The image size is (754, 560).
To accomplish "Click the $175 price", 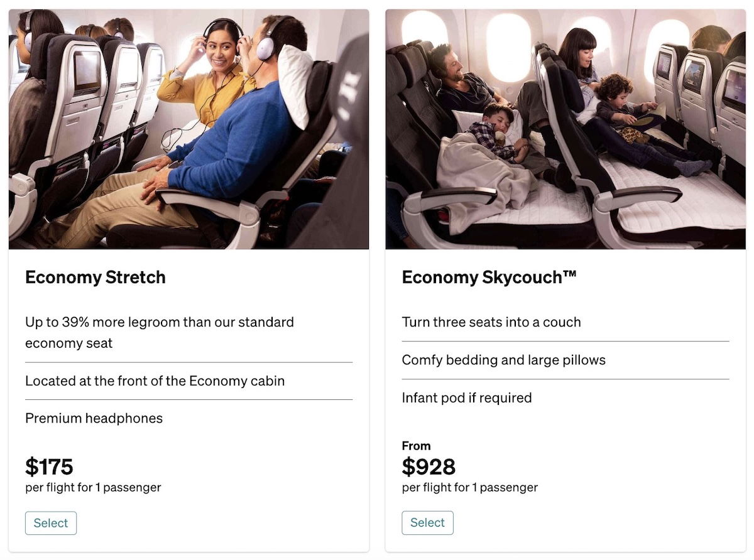I will (x=49, y=466).
